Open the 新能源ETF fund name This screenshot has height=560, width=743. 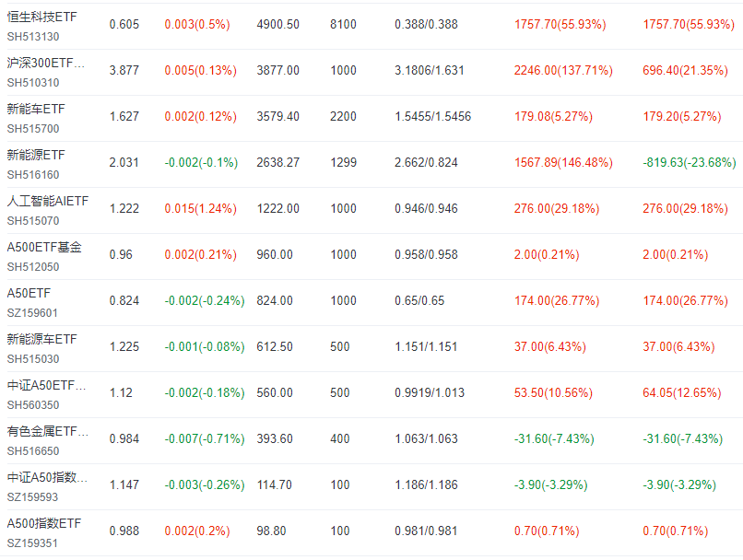pyautogui.click(x=36, y=155)
